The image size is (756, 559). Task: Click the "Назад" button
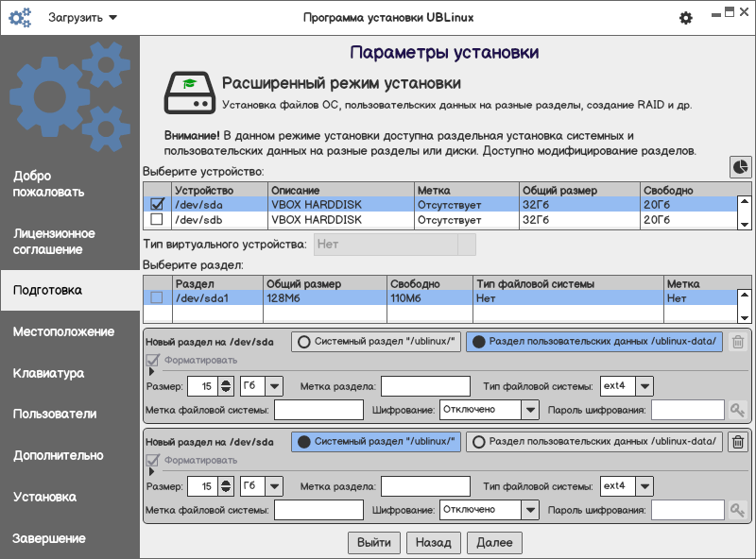[x=434, y=542]
